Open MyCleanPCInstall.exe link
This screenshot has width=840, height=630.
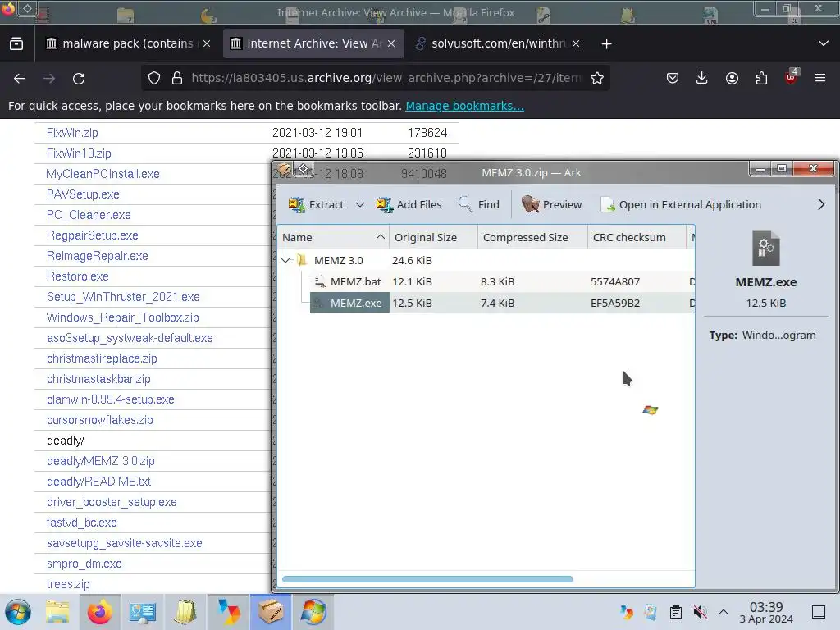pos(103,174)
